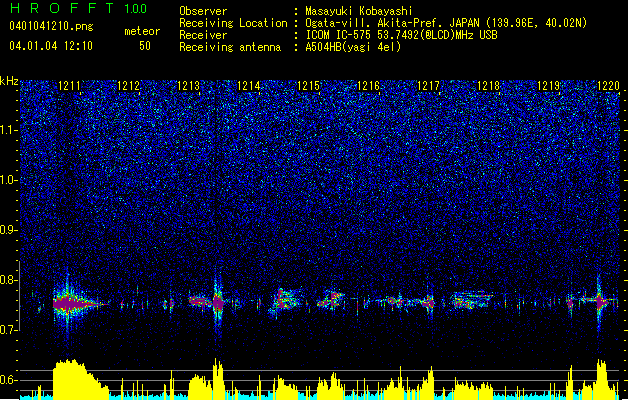Click the HROFFT 1.0.0 title text

(78, 8)
